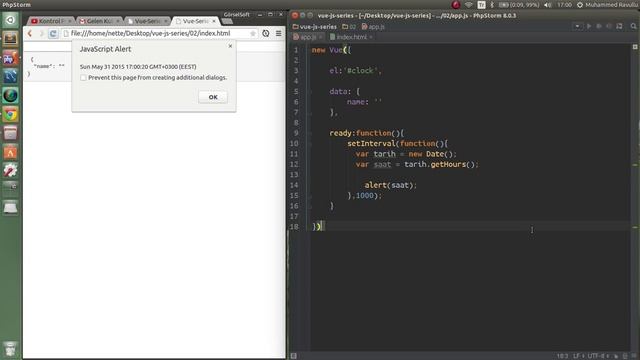Screen dimensions: 640x360
Task: Open the Chrome hamburger menu
Action: coord(278,33)
